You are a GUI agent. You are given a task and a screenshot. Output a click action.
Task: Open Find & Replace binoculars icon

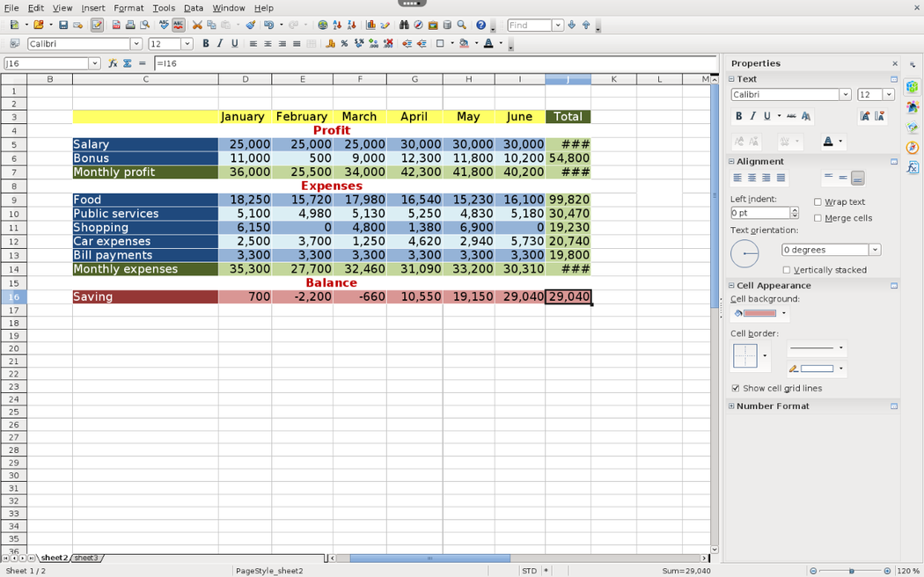(404, 26)
